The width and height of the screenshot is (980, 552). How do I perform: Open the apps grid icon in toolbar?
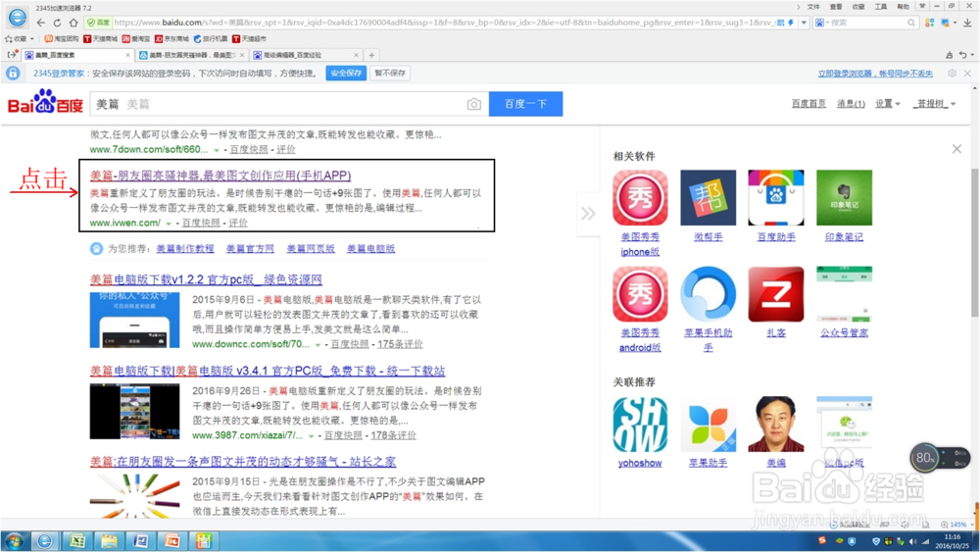[929, 23]
